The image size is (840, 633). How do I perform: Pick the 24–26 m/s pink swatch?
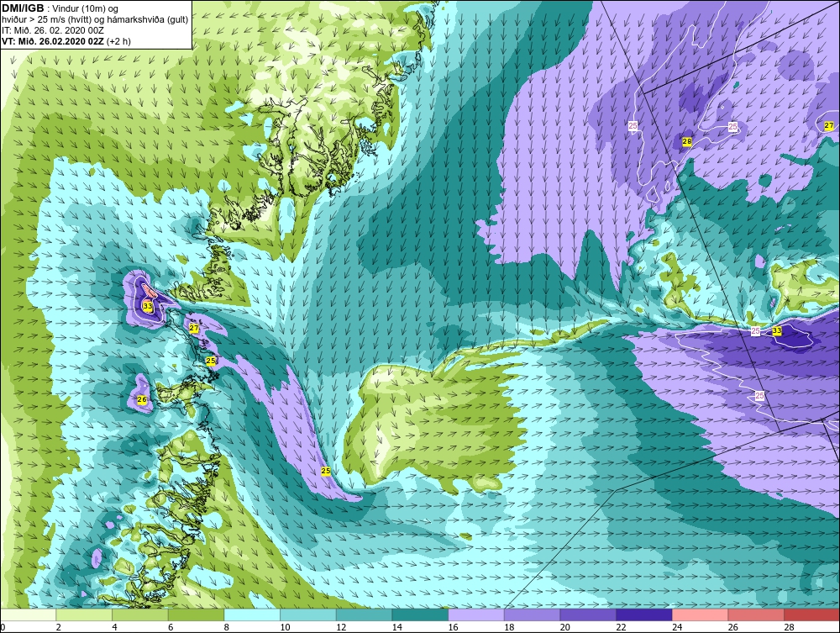point(700,615)
